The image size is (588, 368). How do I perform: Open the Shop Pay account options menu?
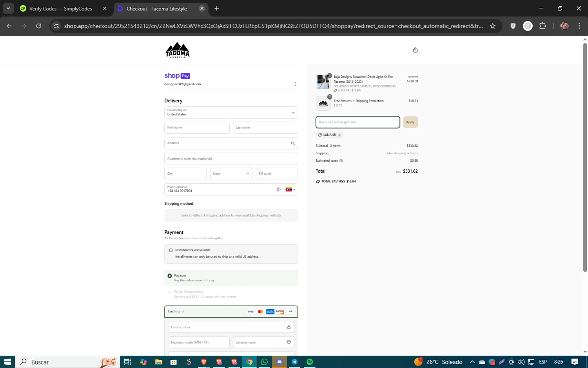pyautogui.click(x=296, y=84)
